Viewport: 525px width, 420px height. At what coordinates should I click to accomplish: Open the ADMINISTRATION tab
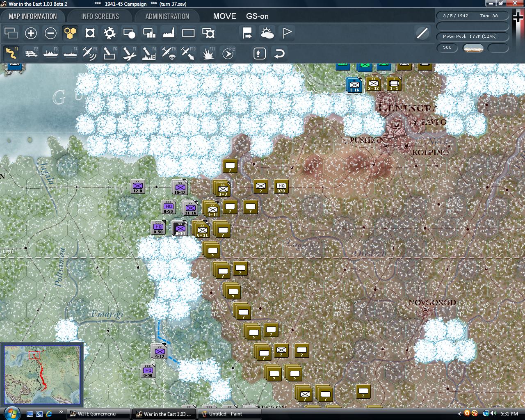[x=167, y=16]
